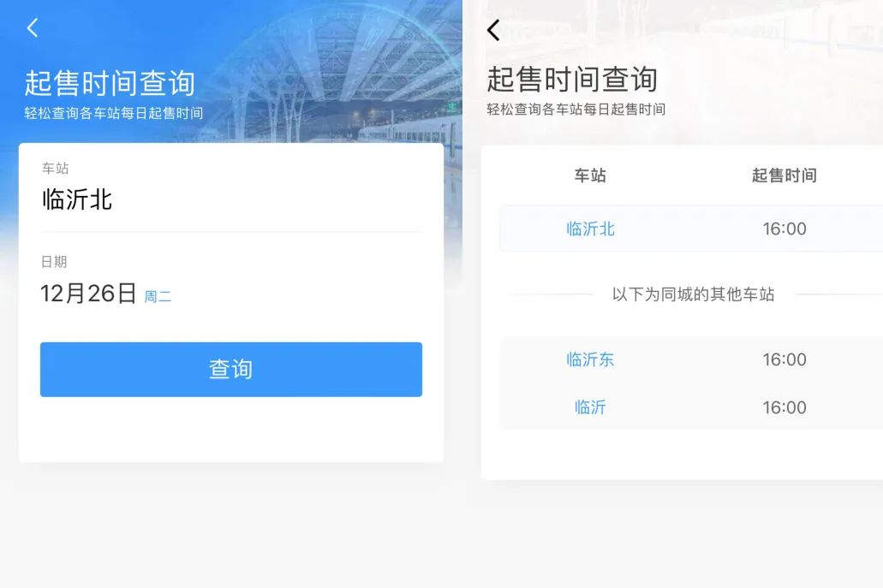Click the 车站 column header
This screenshot has width=883, height=588.
(x=590, y=175)
